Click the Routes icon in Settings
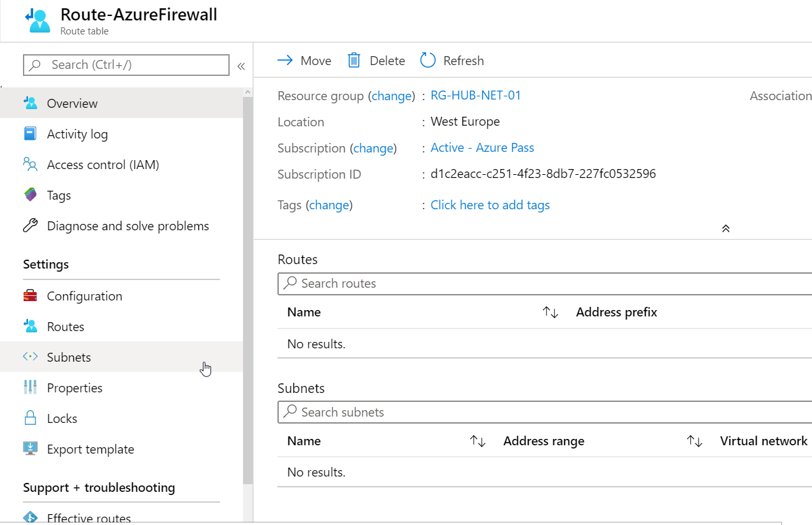This screenshot has width=812, height=525. click(30, 326)
